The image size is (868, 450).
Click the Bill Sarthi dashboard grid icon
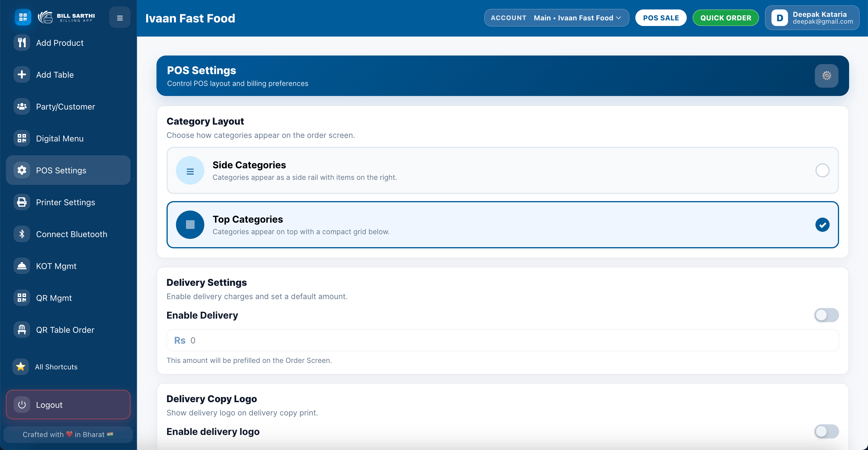coord(23,17)
